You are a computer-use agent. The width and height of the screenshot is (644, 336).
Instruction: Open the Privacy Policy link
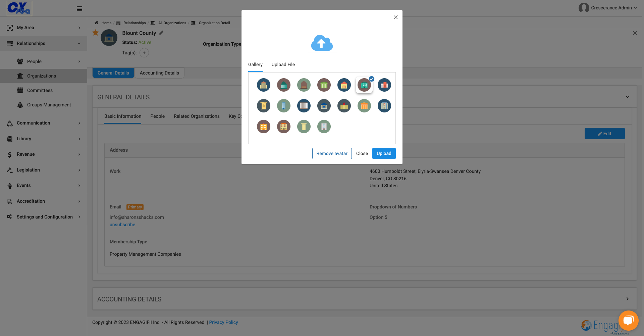point(223,322)
